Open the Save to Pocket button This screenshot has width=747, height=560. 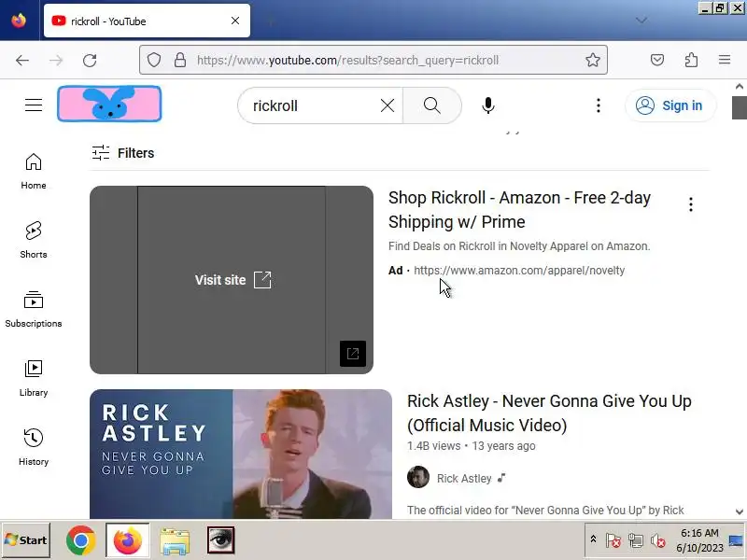click(657, 60)
